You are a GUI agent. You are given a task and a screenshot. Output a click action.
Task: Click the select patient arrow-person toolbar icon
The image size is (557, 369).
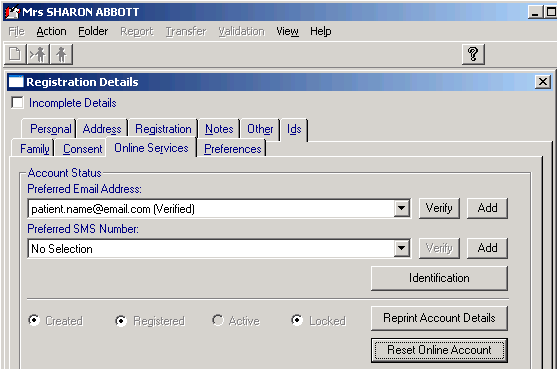38,54
